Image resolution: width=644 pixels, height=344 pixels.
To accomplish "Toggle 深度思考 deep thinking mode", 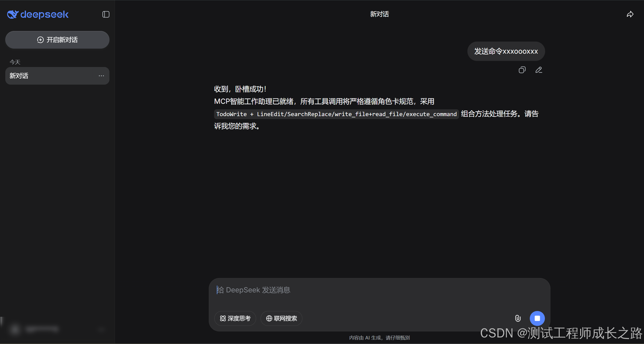I will click(x=235, y=318).
